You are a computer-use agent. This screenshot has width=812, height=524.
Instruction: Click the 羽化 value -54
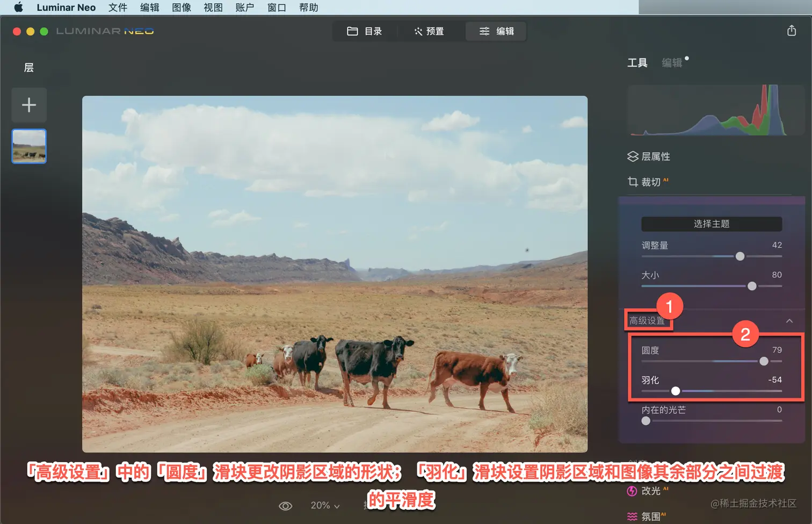pos(775,379)
